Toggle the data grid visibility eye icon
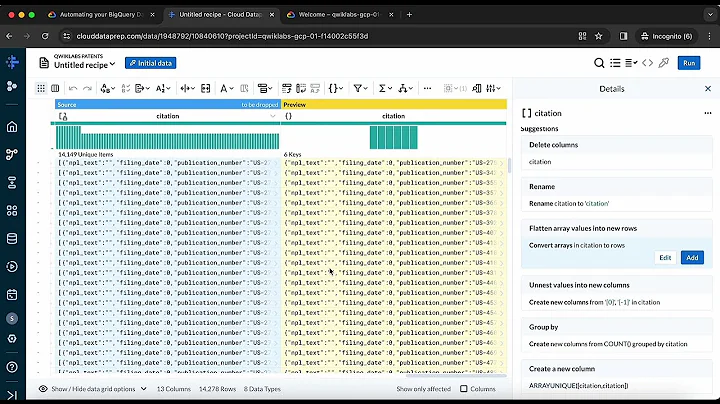This screenshot has height=404, width=720. pyautogui.click(x=43, y=389)
